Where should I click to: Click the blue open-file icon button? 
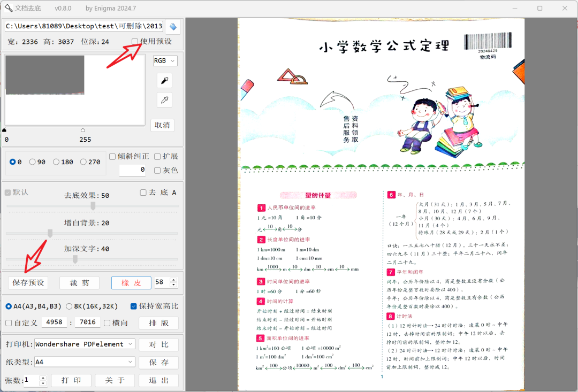(x=172, y=27)
